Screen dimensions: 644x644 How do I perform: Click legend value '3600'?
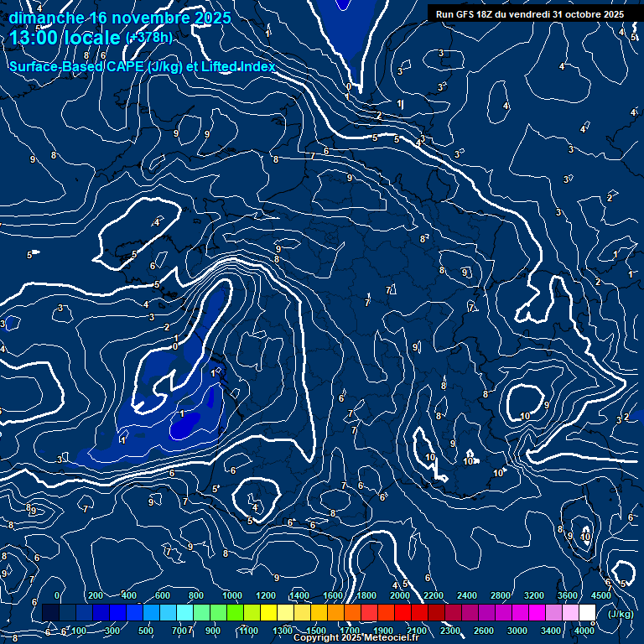pyautogui.click(x=568, y=595)
